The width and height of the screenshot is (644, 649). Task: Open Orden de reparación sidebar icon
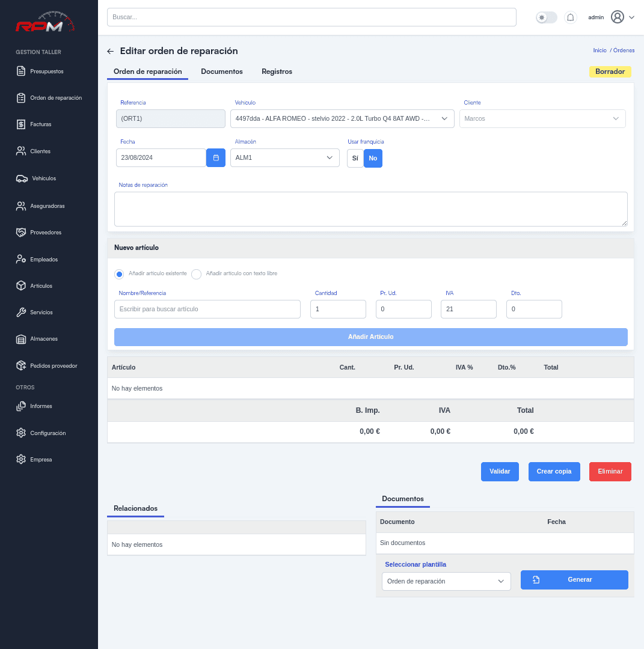coord(20,98)
